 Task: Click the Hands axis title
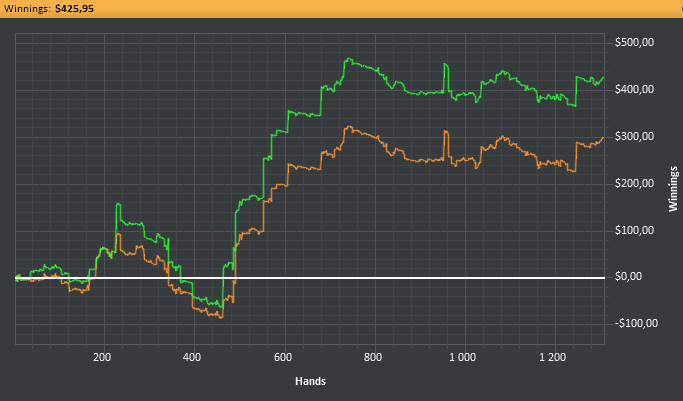point(311,381)
